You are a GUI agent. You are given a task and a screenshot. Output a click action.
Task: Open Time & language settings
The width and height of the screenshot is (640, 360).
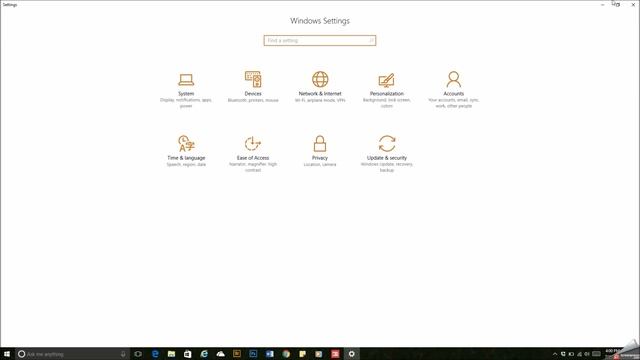(x=186, y=151)
